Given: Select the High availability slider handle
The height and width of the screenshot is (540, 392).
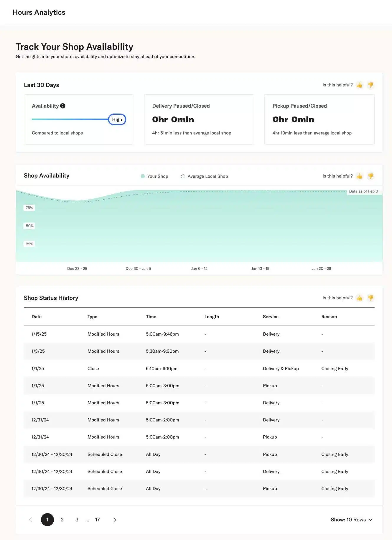Looking at the screenshot, I should click(117, 119).
